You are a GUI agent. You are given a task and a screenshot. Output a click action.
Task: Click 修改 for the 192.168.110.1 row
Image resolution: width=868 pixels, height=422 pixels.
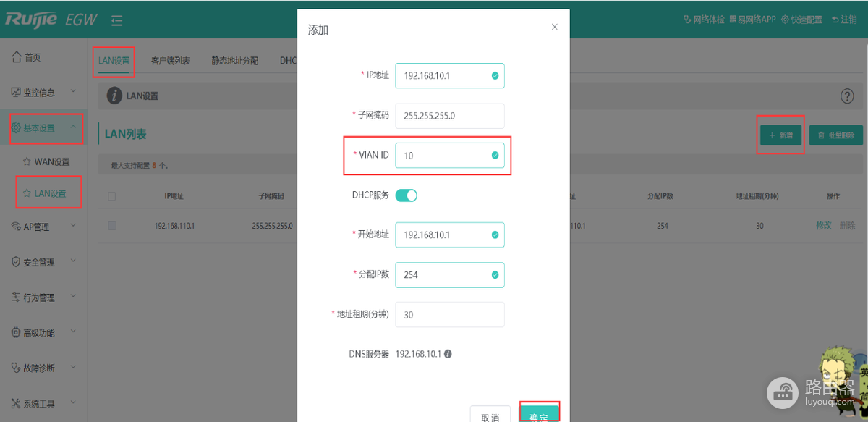point(824,226)
